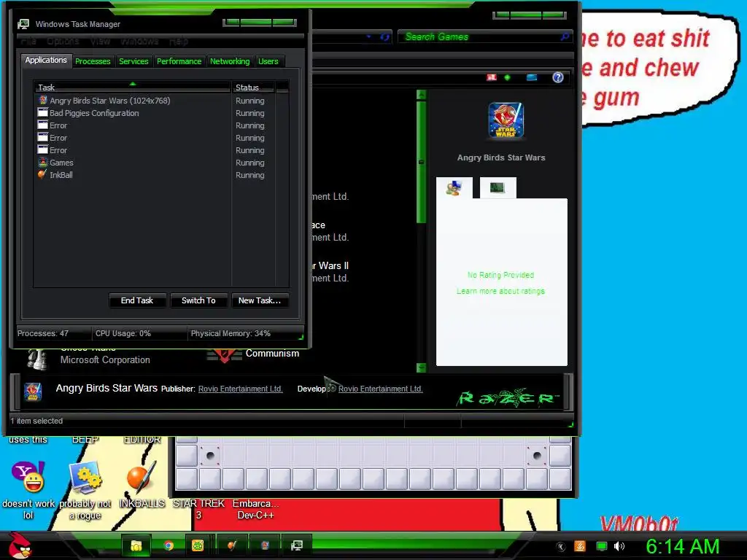Click the New Task... button
747x560 pixels.
click(x=260, y=300)
